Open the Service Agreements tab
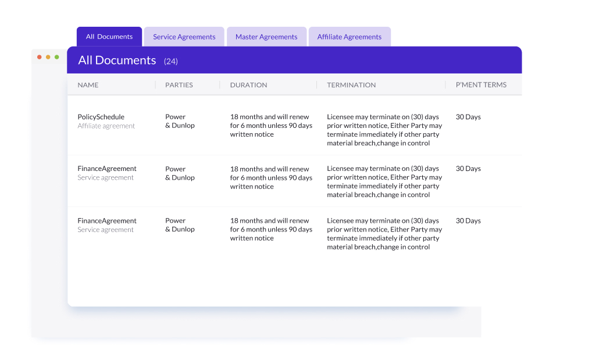The image size is (599, 364). pyautogui.click(x=184, y=37)
